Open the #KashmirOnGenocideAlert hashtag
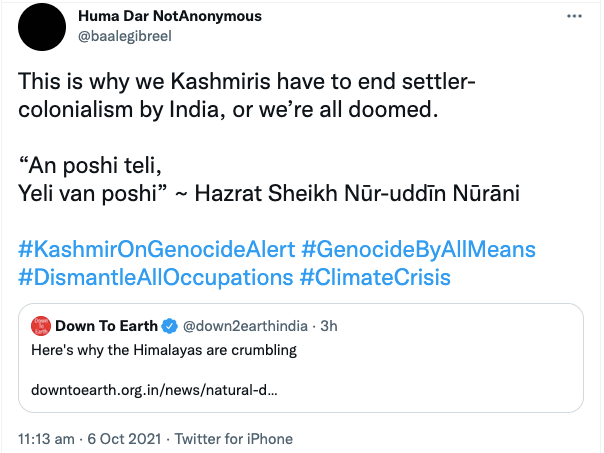This screenshot has height=453, width=604. tap(156, 248)
